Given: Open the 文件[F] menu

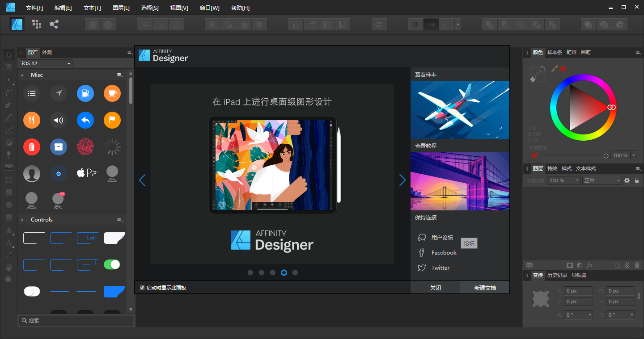Looking at the screenshot, I should pyautogui.click(x=34, y=8).
